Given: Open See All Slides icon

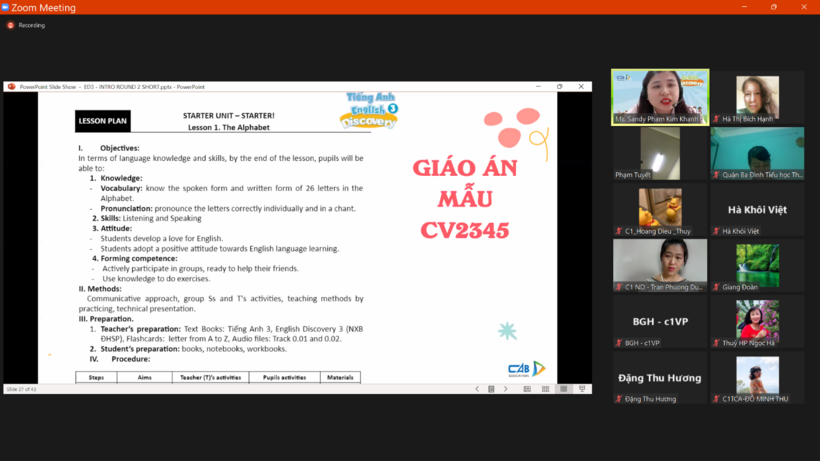Looking at the screenshot, I should pyautogui.click(x=491, y=389).
